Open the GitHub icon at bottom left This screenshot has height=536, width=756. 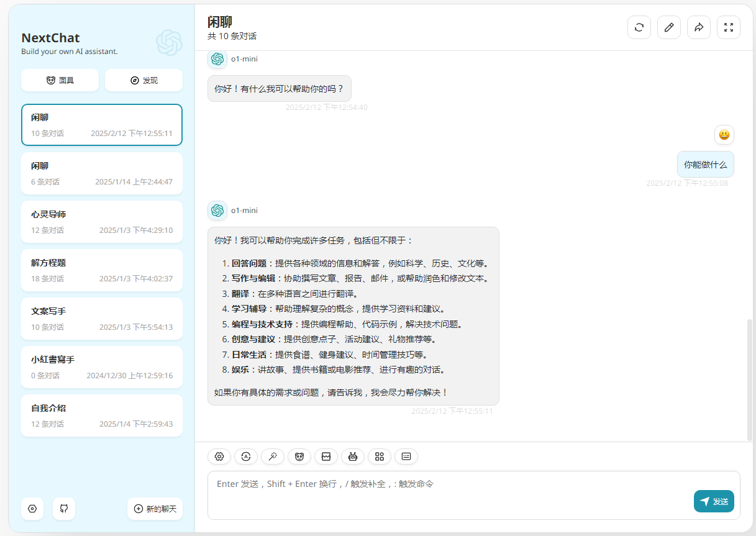pos(63,509)
